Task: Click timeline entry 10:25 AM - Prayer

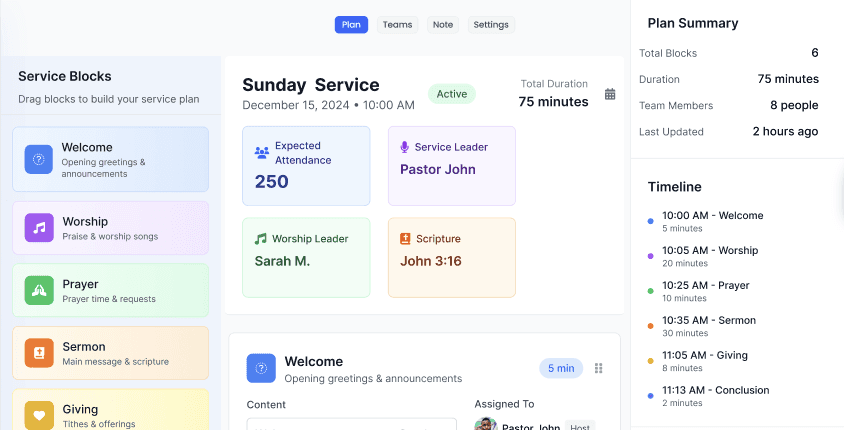Action: [706, 285]
